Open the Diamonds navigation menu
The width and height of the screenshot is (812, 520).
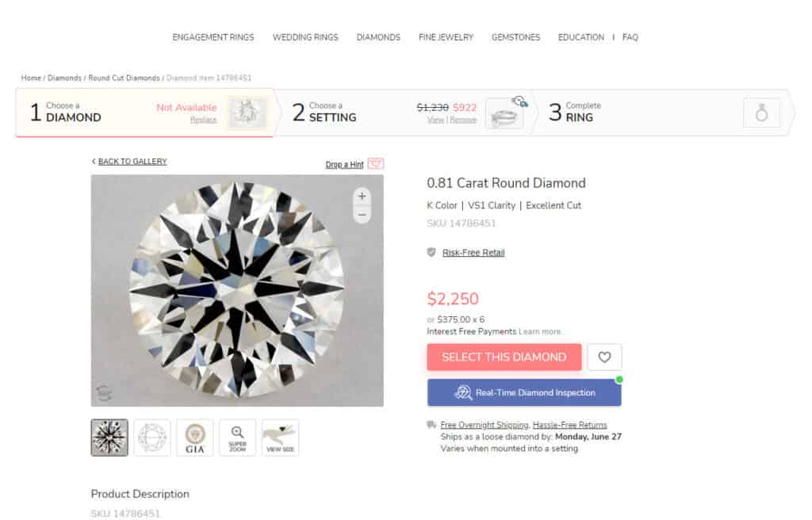[x=378, y=37]
